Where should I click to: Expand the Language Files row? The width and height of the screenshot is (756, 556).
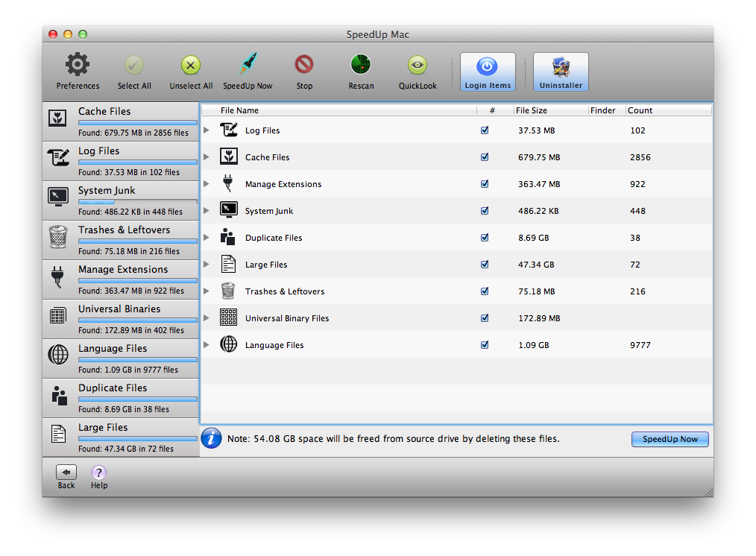point(207,344)
